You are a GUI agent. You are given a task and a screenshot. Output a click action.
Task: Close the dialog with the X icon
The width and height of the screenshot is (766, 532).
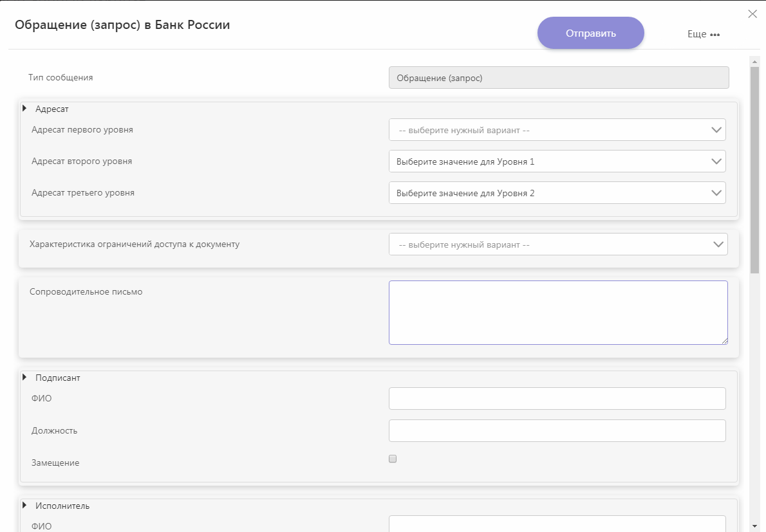pos(752,14)
